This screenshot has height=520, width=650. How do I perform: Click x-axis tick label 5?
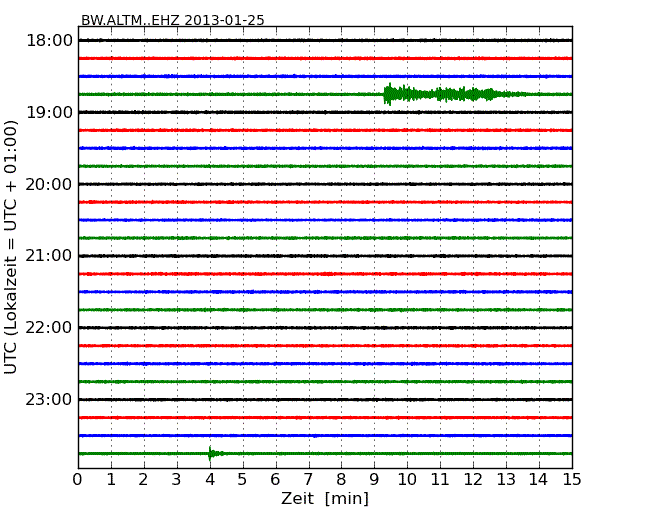(242, 480)
